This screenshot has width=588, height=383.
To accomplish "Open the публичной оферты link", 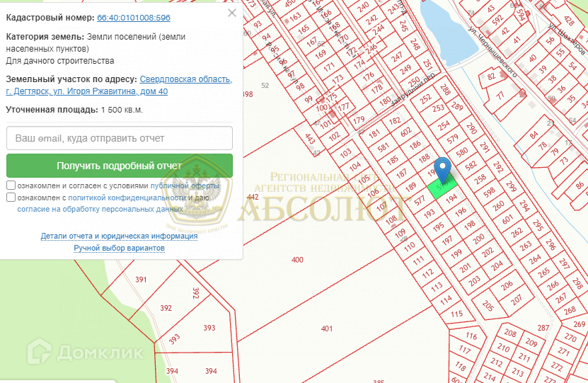I will coord(185,185).
